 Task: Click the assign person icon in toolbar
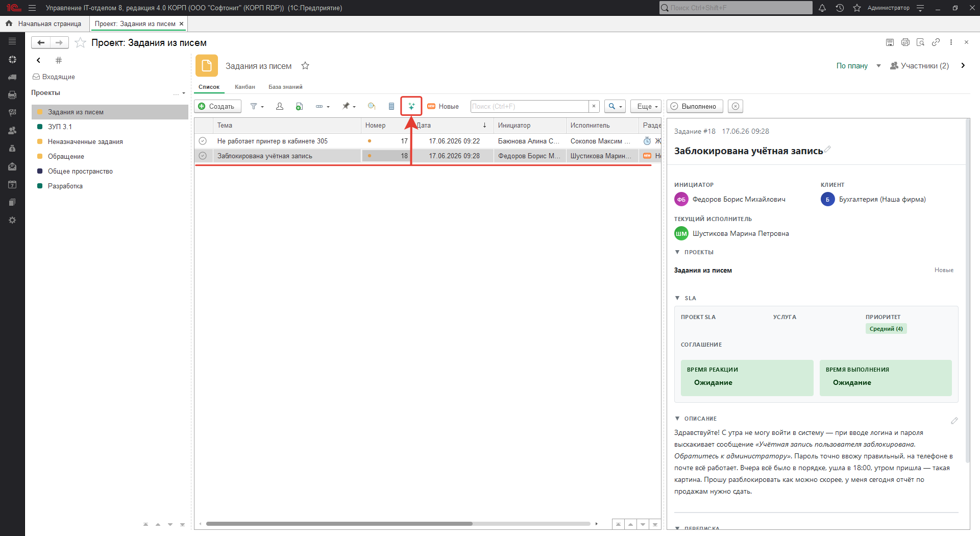pyautogui.click(x=280, y=106)
